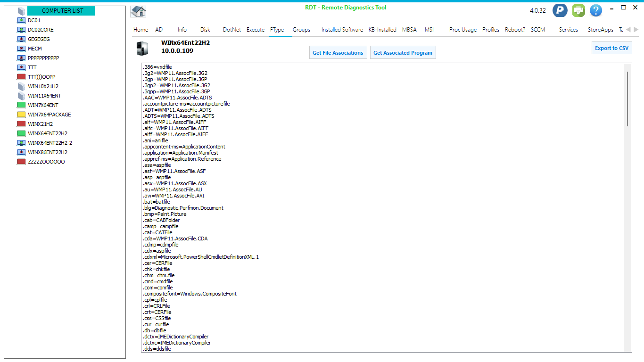The image size is (644, 362).
Task: Click the file associations list scrollbar thumb
Action: click(627, 99)
